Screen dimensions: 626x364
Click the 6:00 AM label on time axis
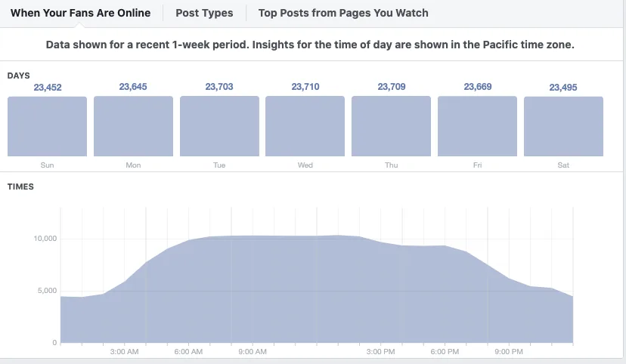[x=188, y=352]
